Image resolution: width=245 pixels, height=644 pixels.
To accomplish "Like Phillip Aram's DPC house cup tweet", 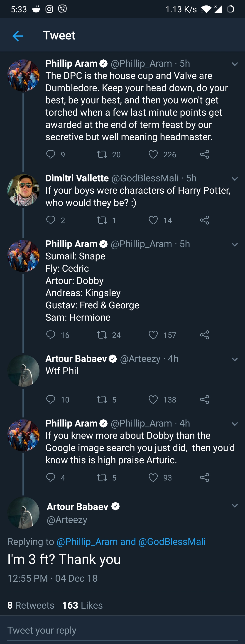I will (x=154, y=154).
